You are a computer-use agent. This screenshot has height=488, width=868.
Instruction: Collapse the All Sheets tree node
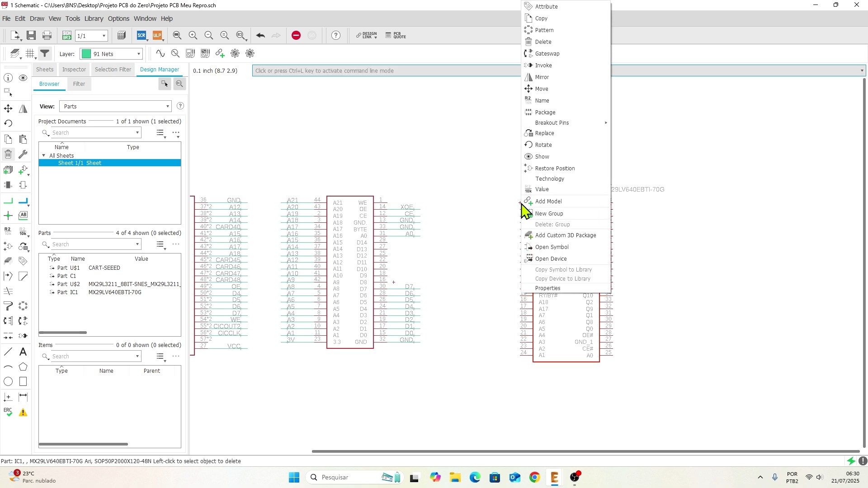[x=44, y=156]
